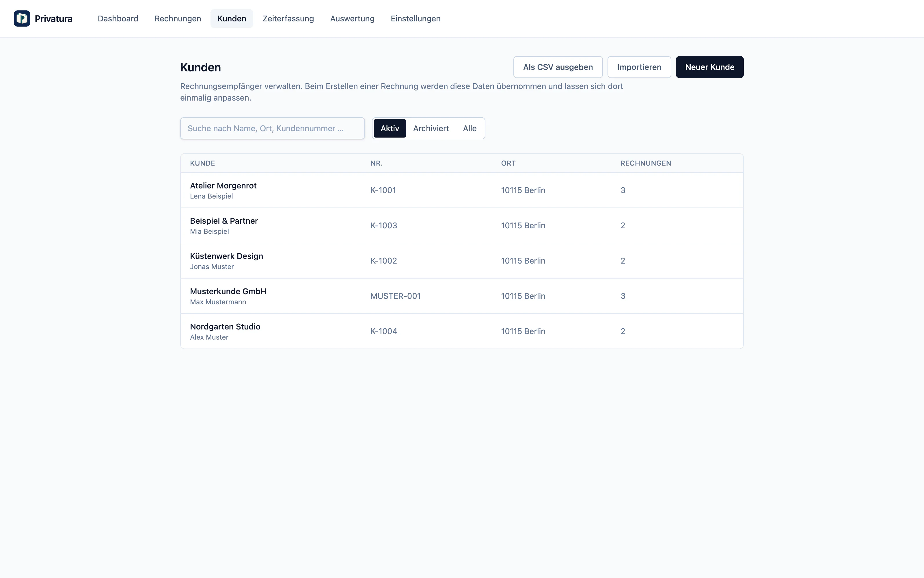Click customer number K-1002
The width and height of the screenshot is (924, 578).
tap(384, 261)
